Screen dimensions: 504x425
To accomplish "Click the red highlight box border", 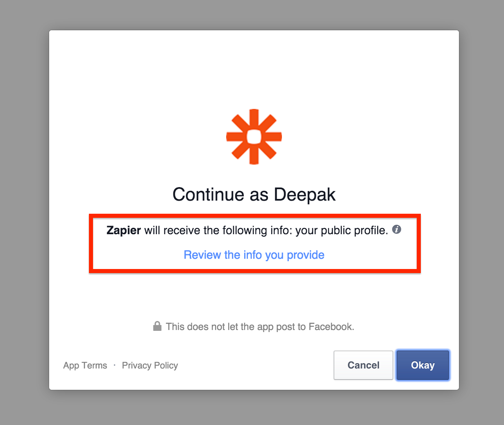I will [255, 216].
